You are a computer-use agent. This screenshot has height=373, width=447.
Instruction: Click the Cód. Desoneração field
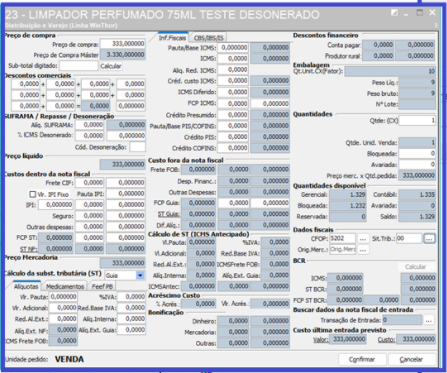[137, 147]
